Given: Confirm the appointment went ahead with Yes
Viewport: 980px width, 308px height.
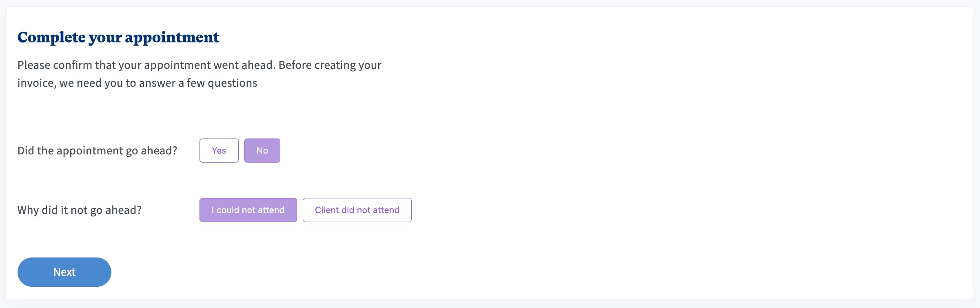Looking at the screenshot, I should coord(219,150).
